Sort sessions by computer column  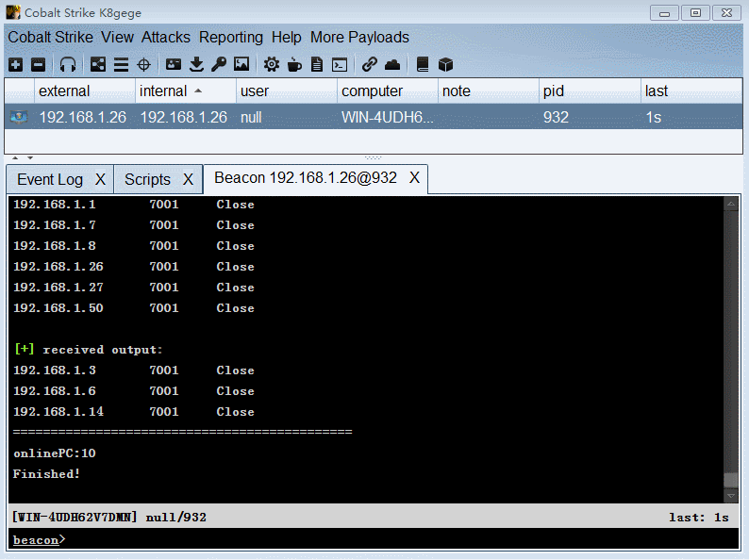coord(388,91)
